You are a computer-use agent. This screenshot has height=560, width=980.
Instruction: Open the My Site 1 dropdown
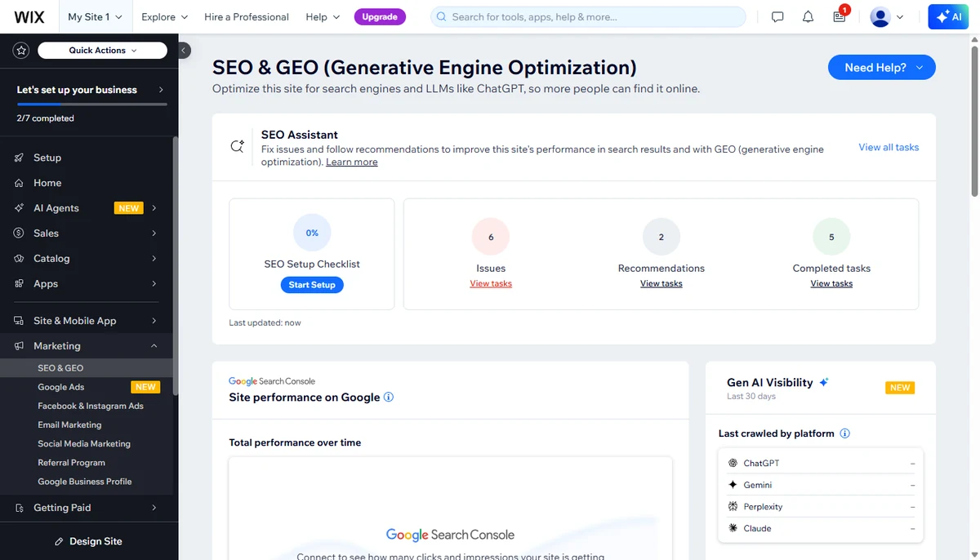click(x=95, y=16)
